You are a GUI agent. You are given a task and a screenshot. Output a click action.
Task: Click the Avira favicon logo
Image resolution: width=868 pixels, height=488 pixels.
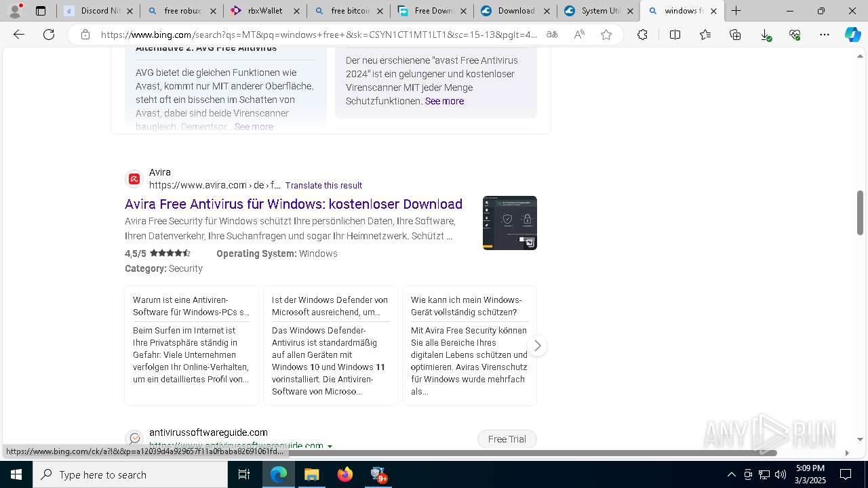coord(134,179)
